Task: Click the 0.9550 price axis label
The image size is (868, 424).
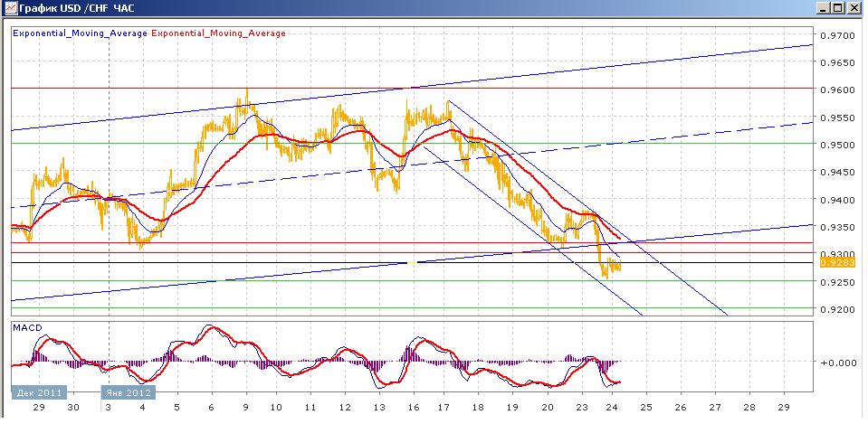Action: [837, 118]
